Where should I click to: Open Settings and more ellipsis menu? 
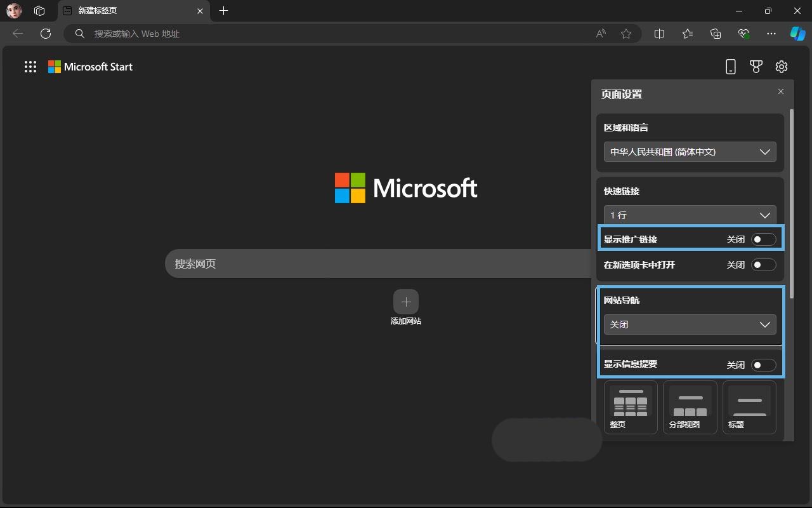point(771,34)
